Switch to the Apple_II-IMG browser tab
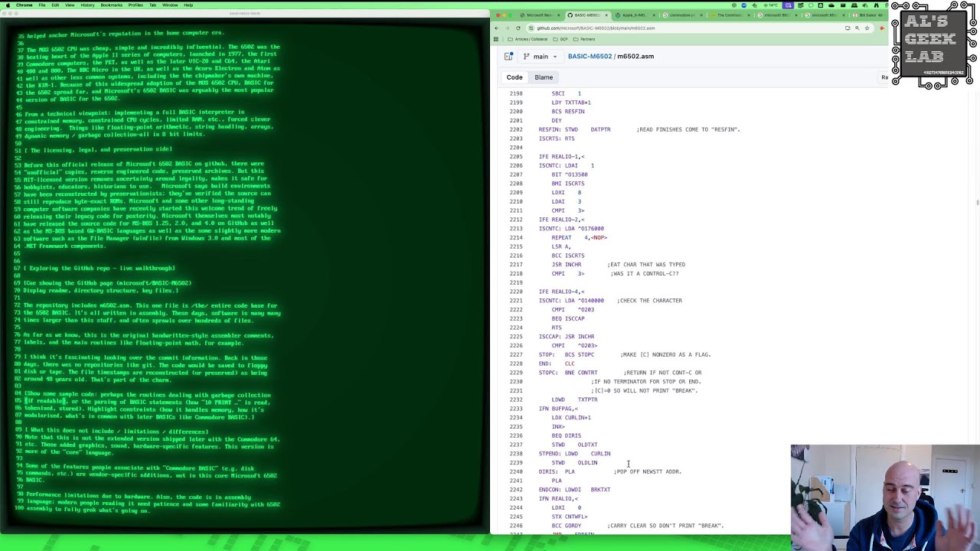 point(634,15)
